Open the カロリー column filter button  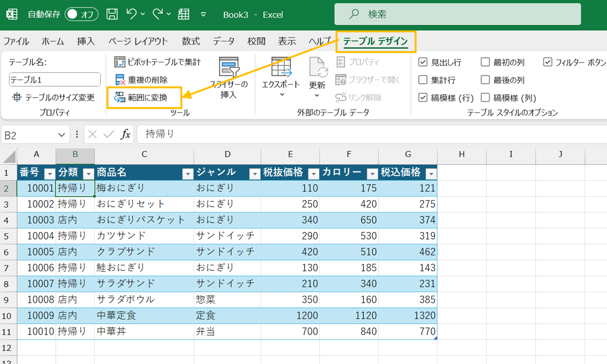(x=372, y=174)
